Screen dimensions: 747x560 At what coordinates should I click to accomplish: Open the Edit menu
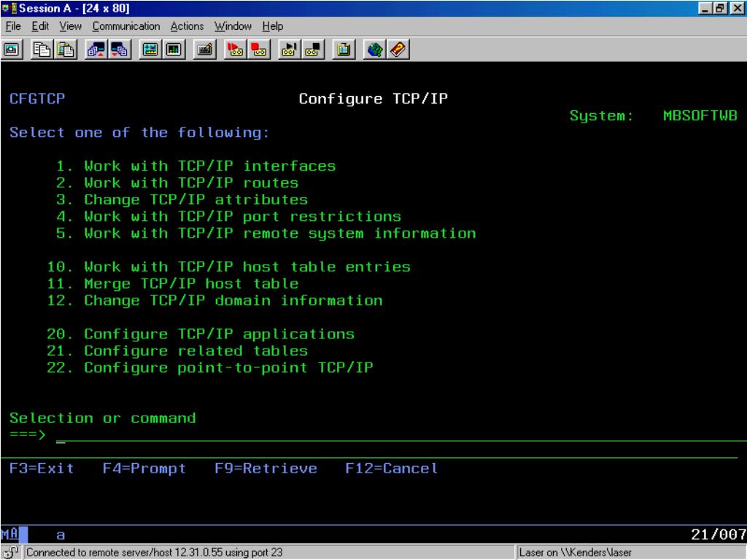click(40, 26)
